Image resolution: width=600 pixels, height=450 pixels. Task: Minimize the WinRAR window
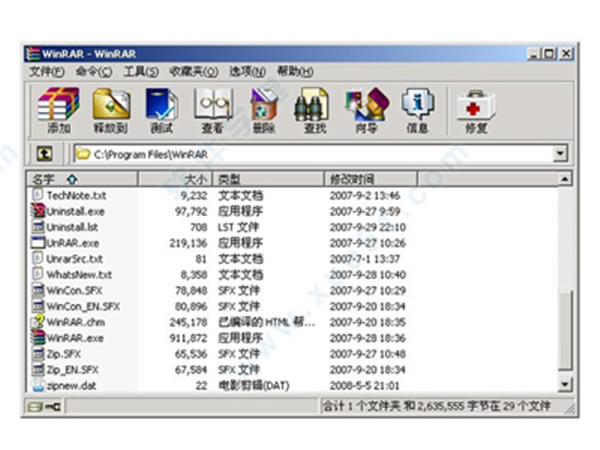[535, 54]
